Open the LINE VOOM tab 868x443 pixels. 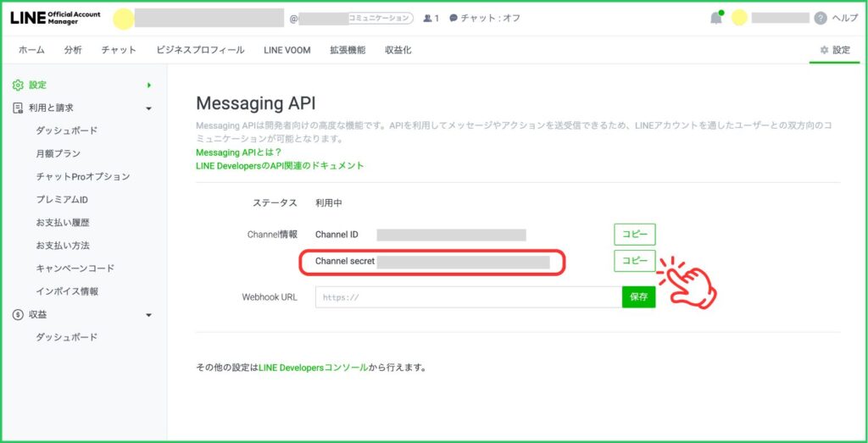tap(287, 50)
